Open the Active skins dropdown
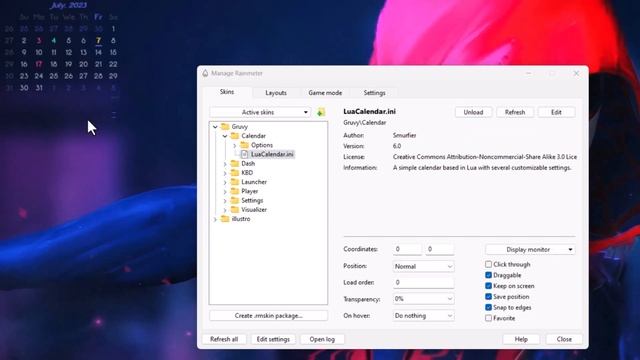 point(260,112)
